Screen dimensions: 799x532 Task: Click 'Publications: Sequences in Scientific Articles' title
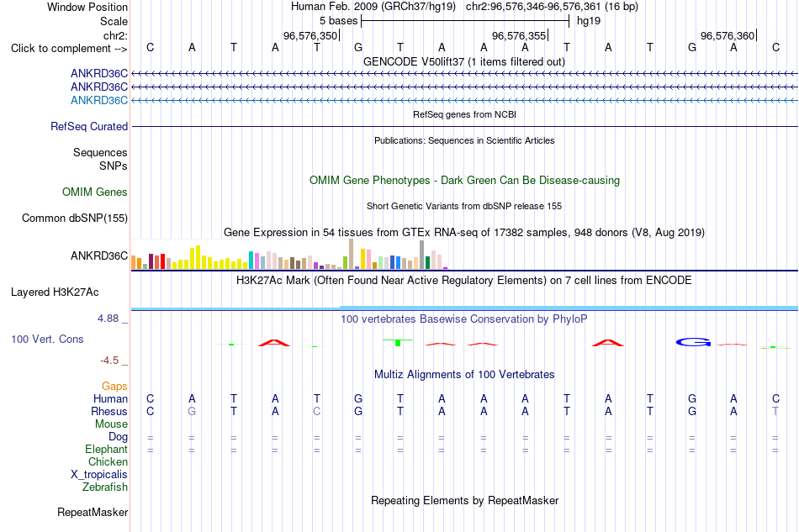[464, 140]
